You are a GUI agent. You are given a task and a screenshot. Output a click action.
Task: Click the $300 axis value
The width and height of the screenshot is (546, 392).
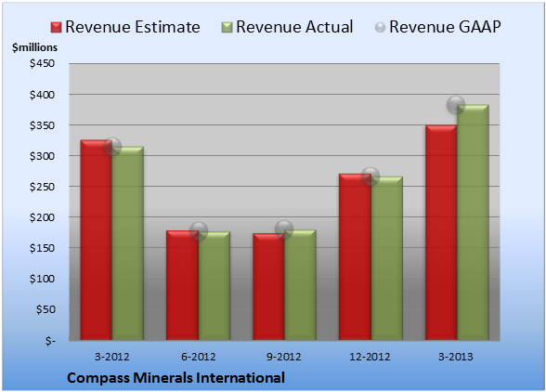(x=42, y=156)
